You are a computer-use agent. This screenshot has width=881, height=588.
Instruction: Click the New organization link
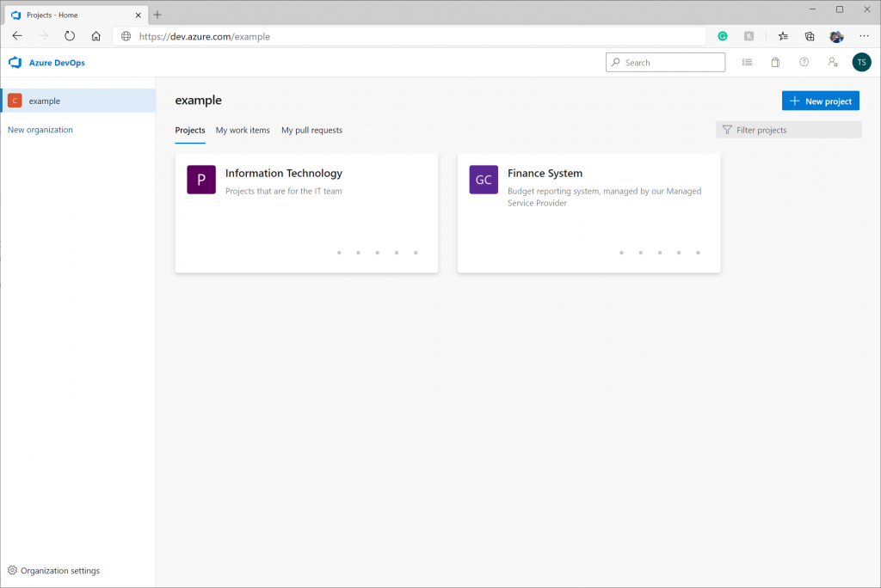[x=40, y=130]
